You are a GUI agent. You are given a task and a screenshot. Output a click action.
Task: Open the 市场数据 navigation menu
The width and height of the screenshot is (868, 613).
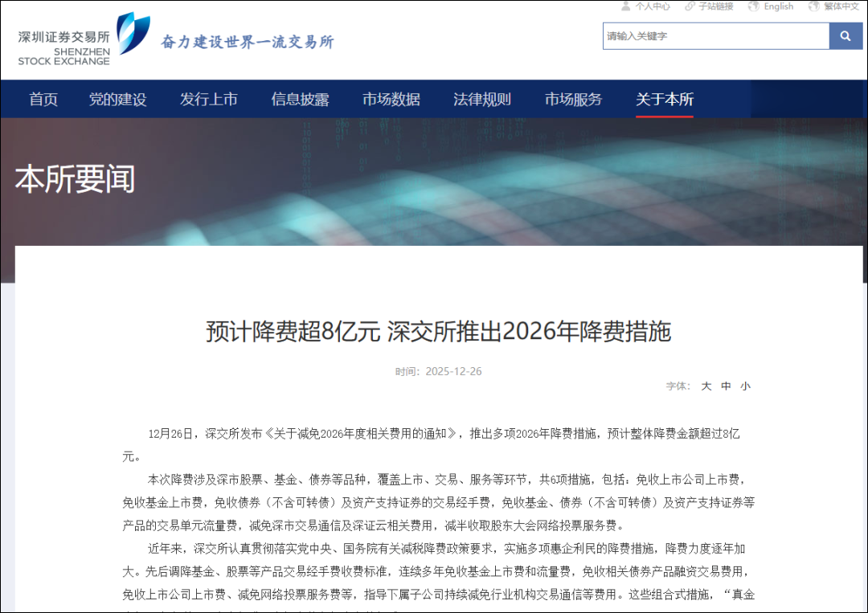pos(391,98)
